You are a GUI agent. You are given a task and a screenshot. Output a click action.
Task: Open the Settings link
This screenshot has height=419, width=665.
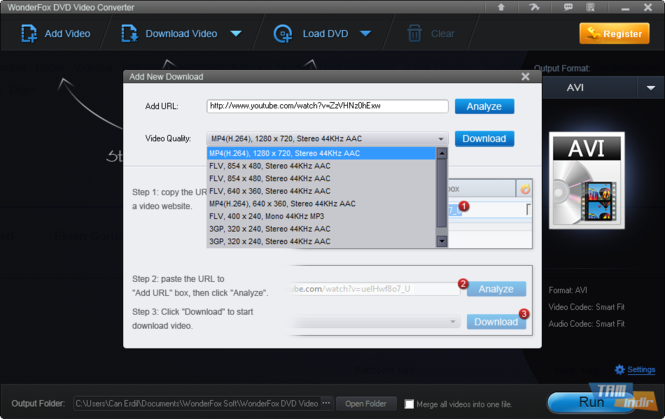[641, 369]
